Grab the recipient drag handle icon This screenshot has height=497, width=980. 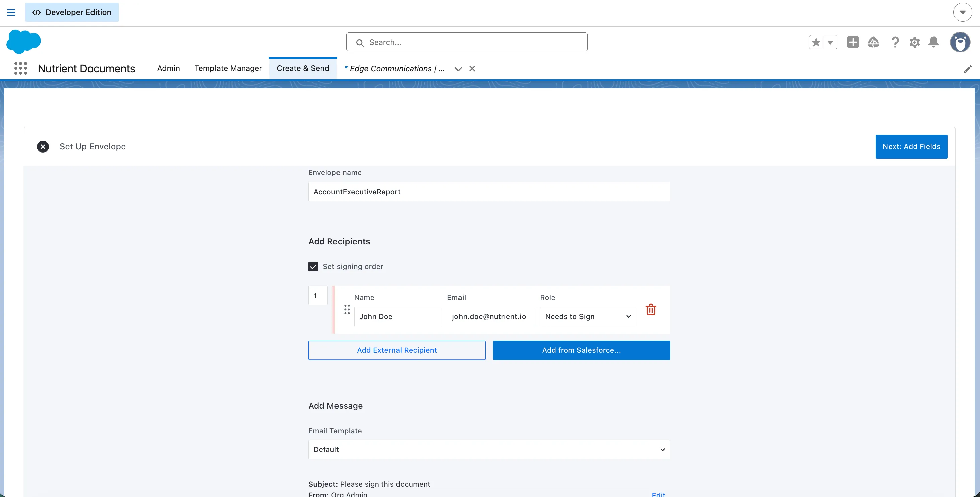point(347,309)
